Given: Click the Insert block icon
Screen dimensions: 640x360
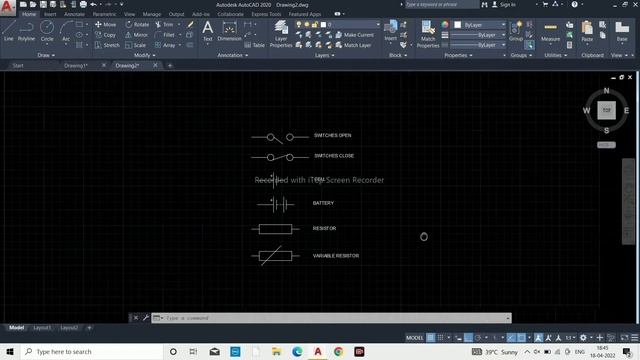Looking at the screenshot, I should point(391,31).
